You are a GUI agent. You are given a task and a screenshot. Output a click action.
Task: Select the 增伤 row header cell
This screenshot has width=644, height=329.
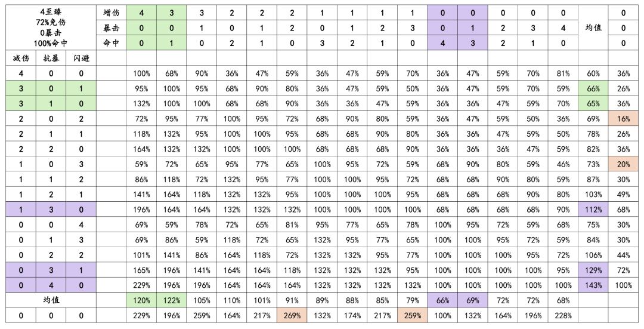[x=111, y=13]
